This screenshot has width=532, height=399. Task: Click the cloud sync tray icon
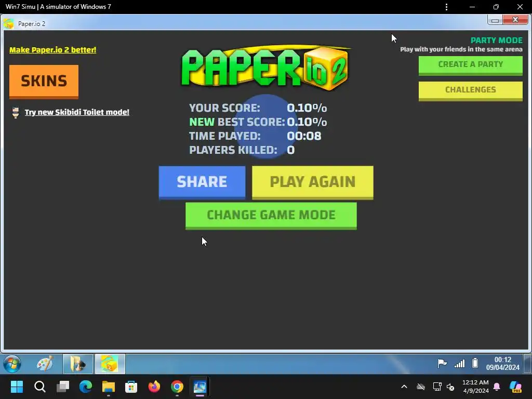(421, 387)
